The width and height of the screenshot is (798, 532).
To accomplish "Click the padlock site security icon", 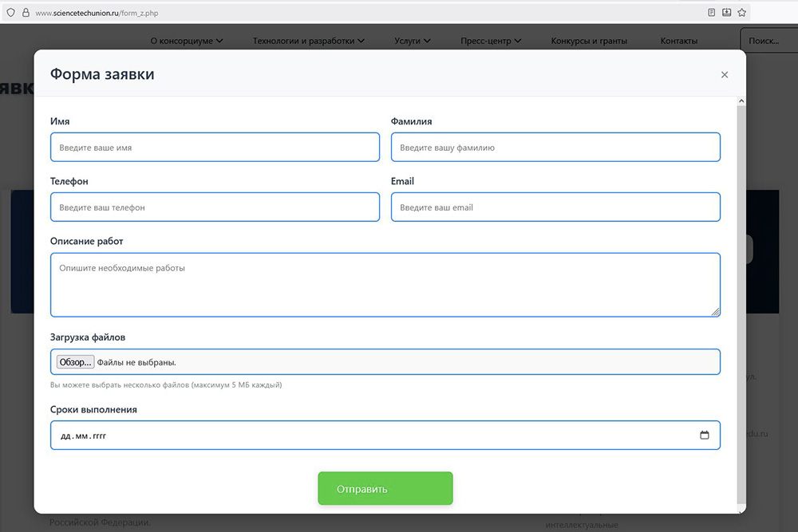I will (26, 13).
